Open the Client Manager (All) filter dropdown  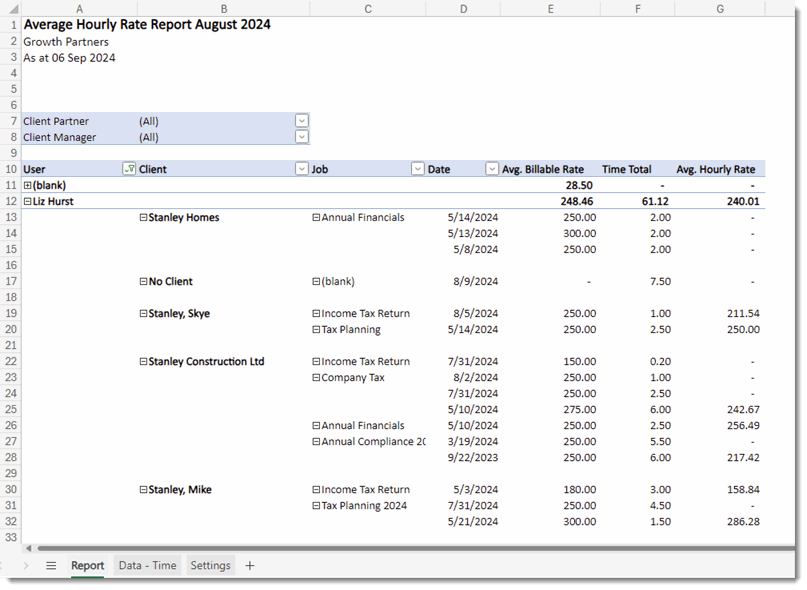point(301,137)
